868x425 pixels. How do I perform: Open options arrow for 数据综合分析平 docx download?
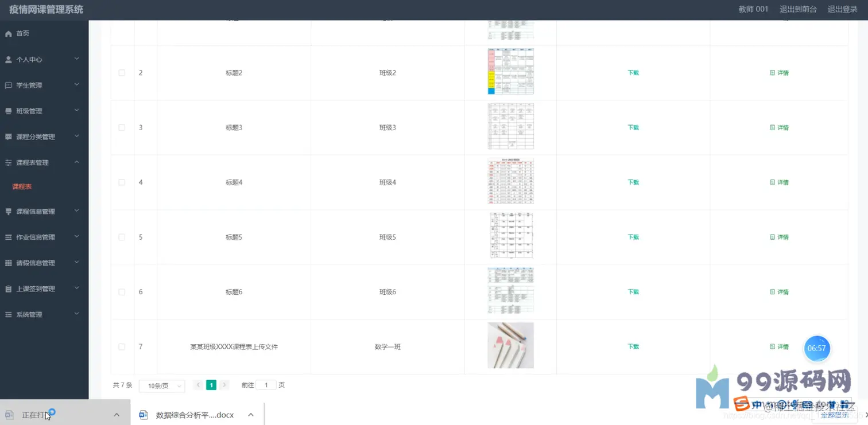[x=251, y=415]
